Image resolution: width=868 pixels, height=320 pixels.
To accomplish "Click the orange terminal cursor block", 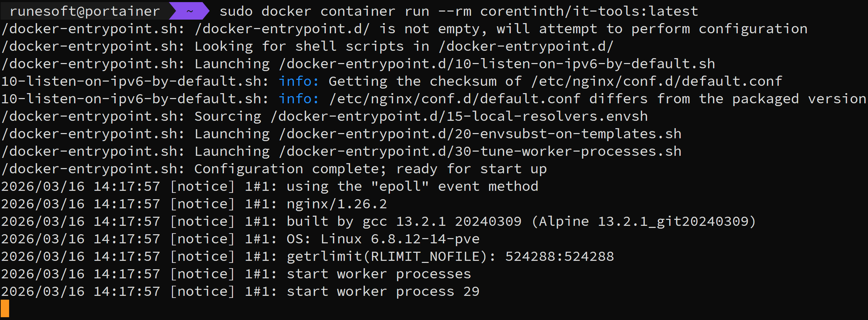I will (x=5, y=308).
